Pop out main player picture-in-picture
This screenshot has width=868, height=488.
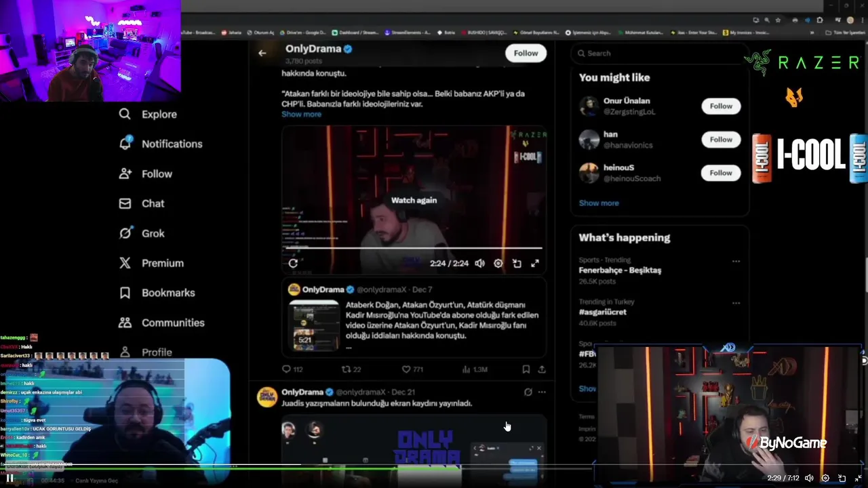pyautogui.click(x=842, y=478)
